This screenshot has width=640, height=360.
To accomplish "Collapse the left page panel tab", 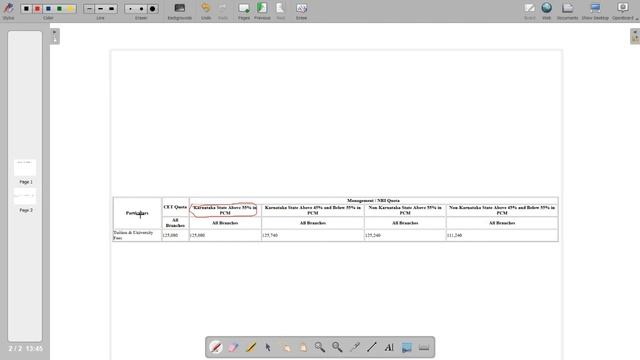I will (x=55, y=36).
